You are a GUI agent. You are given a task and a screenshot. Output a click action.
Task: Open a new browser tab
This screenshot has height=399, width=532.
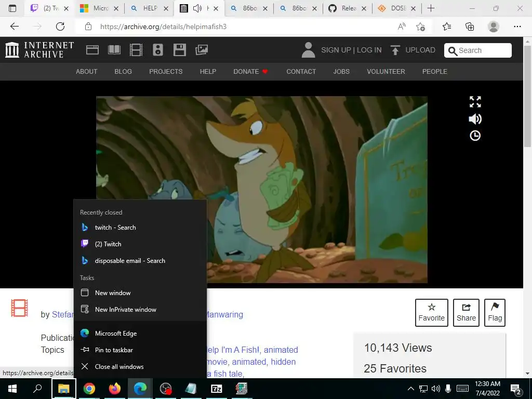pyautogui.click(x=431, y=8)
